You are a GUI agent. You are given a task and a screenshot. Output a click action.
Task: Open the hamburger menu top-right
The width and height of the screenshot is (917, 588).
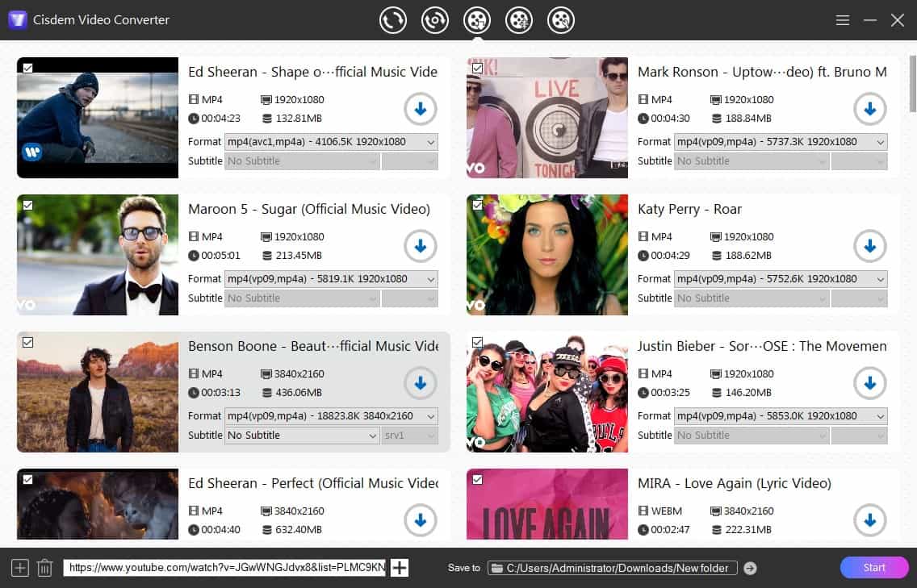(842, 20)
